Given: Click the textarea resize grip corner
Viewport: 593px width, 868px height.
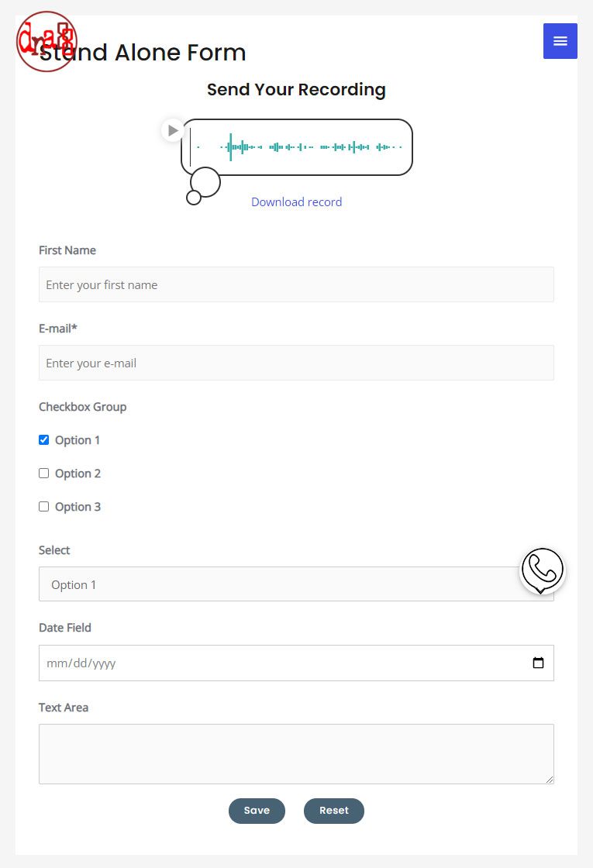Looking at the screenshot, I should click(x=550, y=780).
